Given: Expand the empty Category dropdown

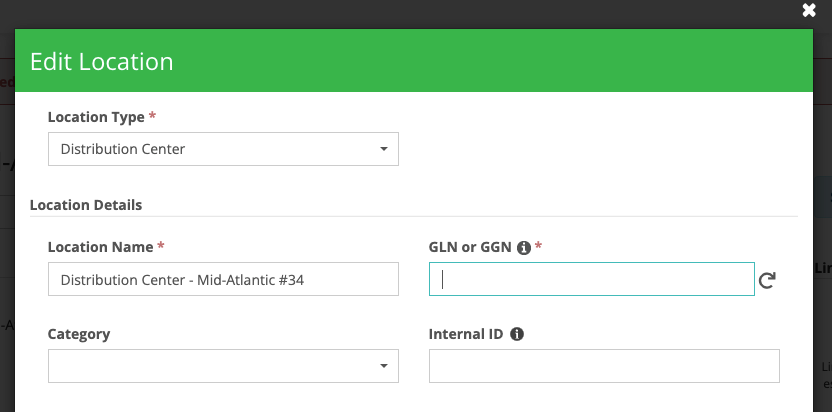Looking at the screenshot, I should point(222,366).
